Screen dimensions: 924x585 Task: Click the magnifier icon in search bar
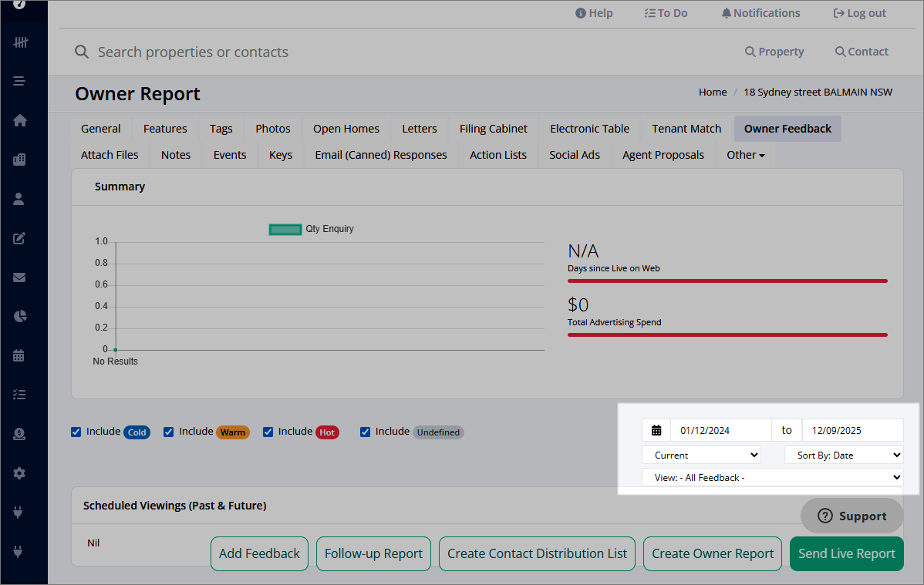tap(82, 52)
